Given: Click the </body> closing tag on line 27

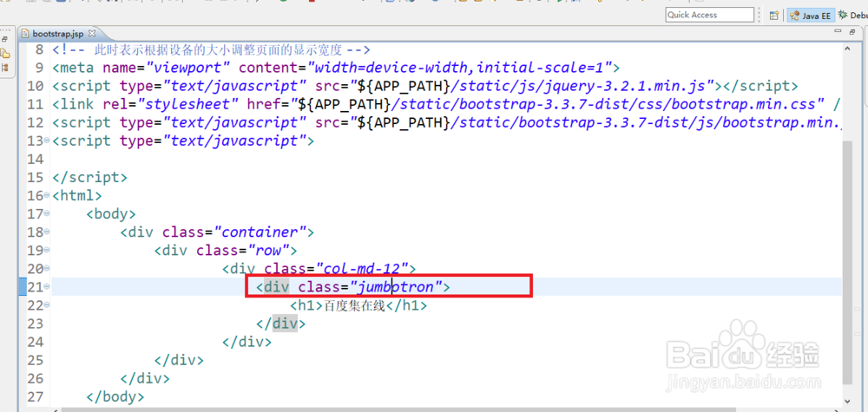Looking at the screenshot, I should (115, 396).
